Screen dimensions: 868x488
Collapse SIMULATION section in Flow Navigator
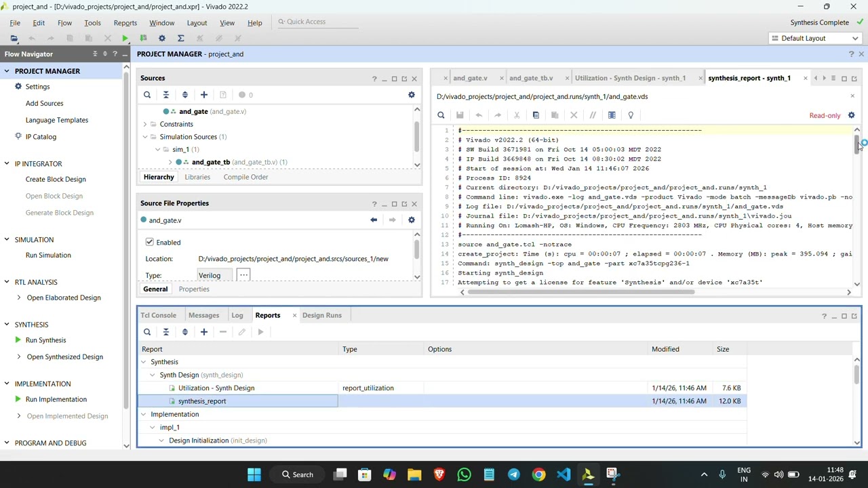[x=7, y=240]
